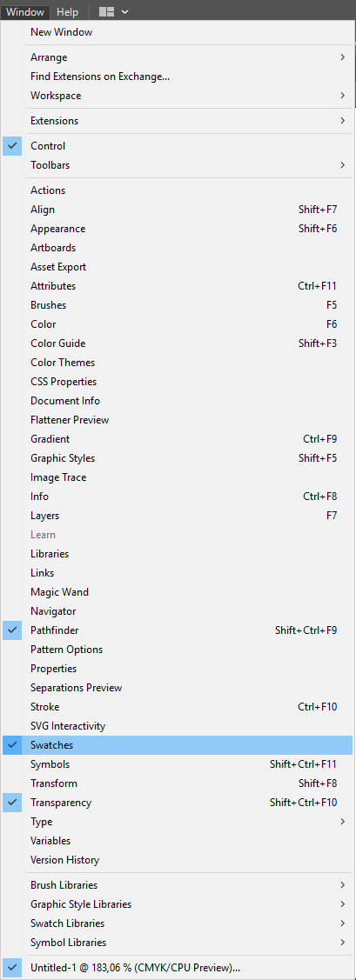Screen dimensions: 356x980
Task: Uncheck the Control panel checkmark
Action: [12, 146]
